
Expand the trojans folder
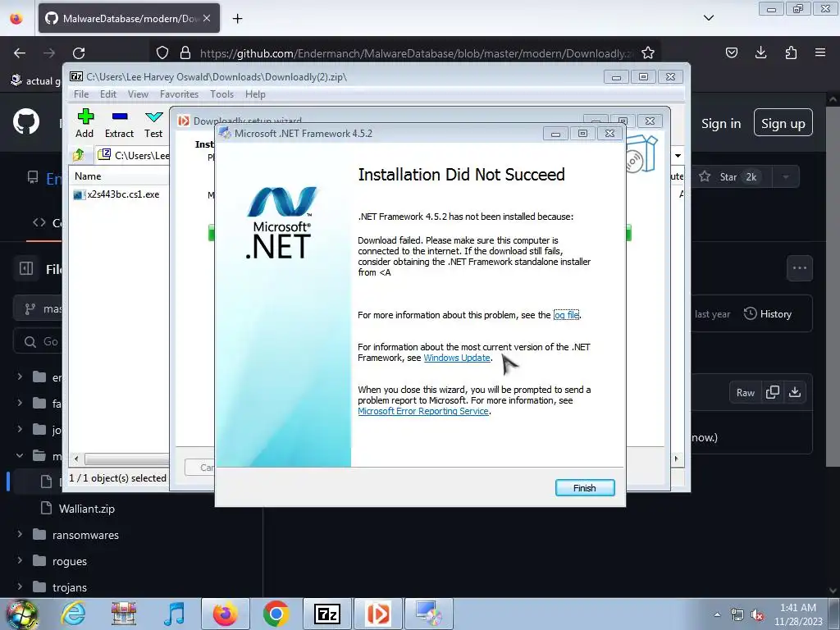point(20,587)
